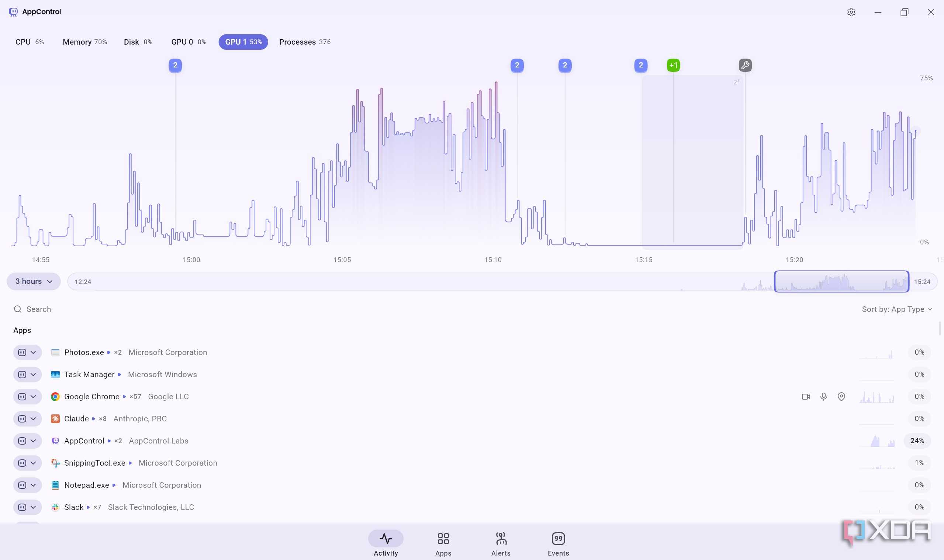Click the Slack app icon
The width and height of the screenshot is (944, 560).
pos(55,507)
